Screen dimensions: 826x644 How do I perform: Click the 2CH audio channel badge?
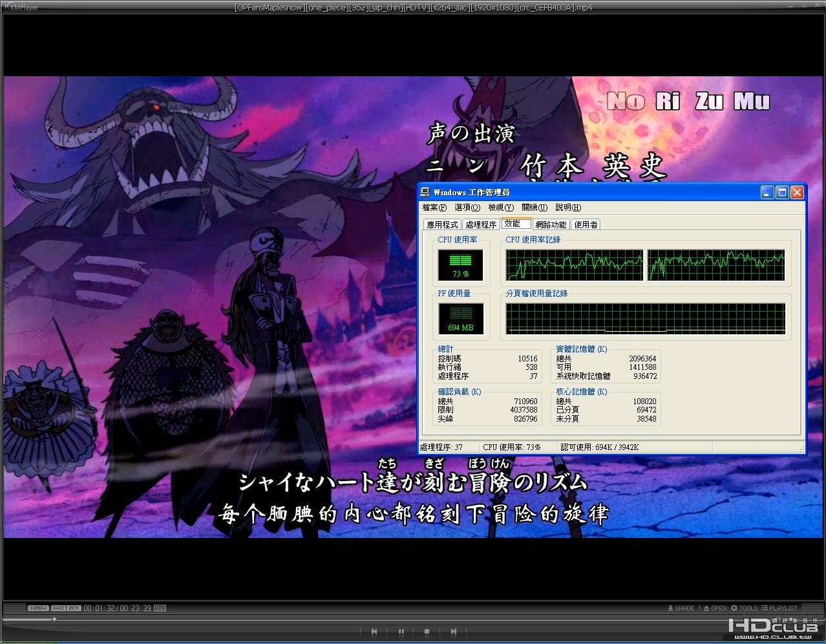[74, 608]
